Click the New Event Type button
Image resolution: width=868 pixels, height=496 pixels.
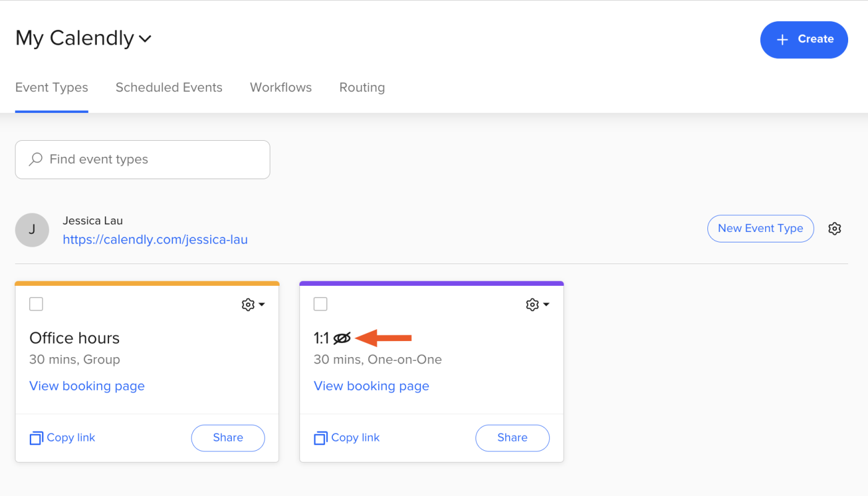coord(761,229)
